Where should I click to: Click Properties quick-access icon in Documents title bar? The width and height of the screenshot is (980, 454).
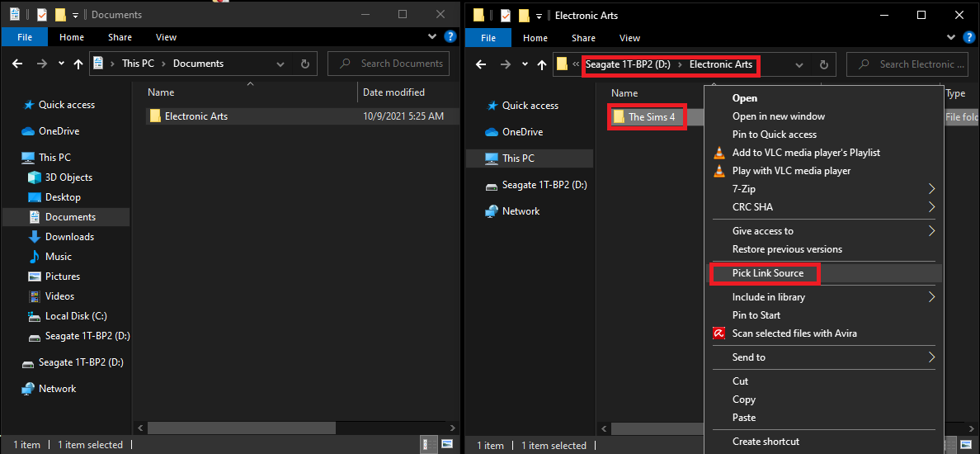click(43, 14)
